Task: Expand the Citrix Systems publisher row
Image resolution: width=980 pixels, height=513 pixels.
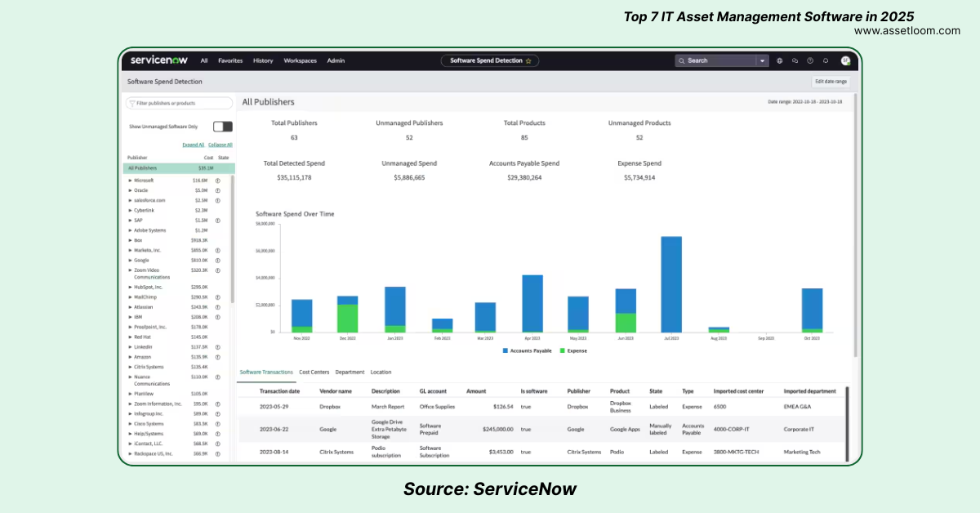Action: [130, 367]
